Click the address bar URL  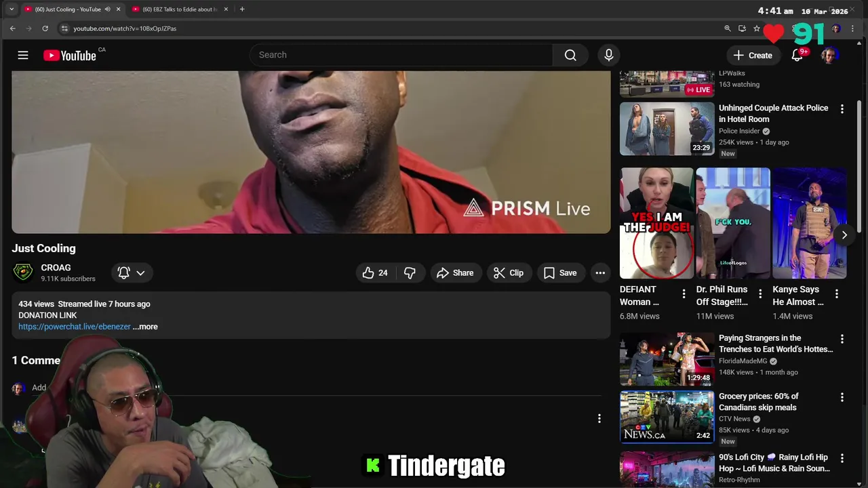pos(125,28)
